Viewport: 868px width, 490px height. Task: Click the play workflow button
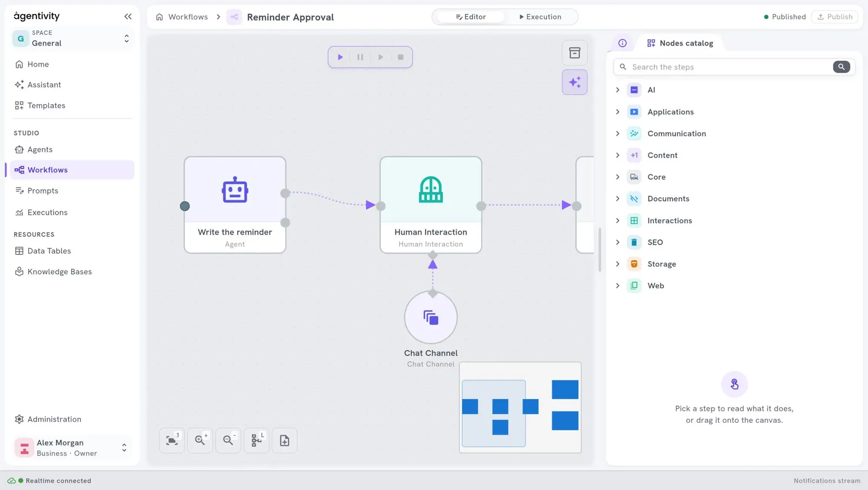click(340, 57)
